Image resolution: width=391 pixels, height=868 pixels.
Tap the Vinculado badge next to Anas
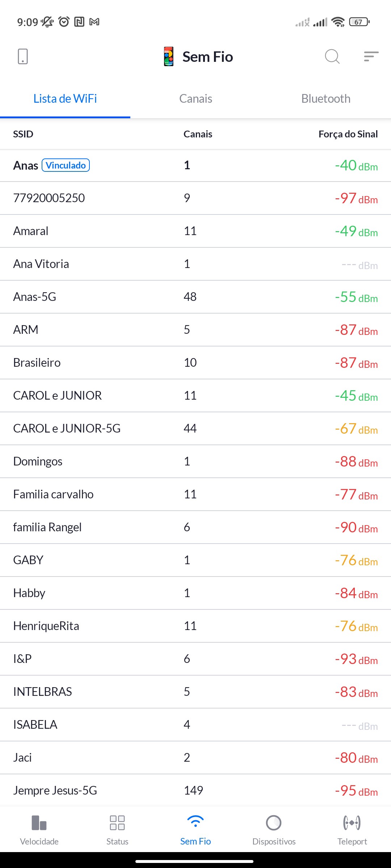[x=66, y=165]
